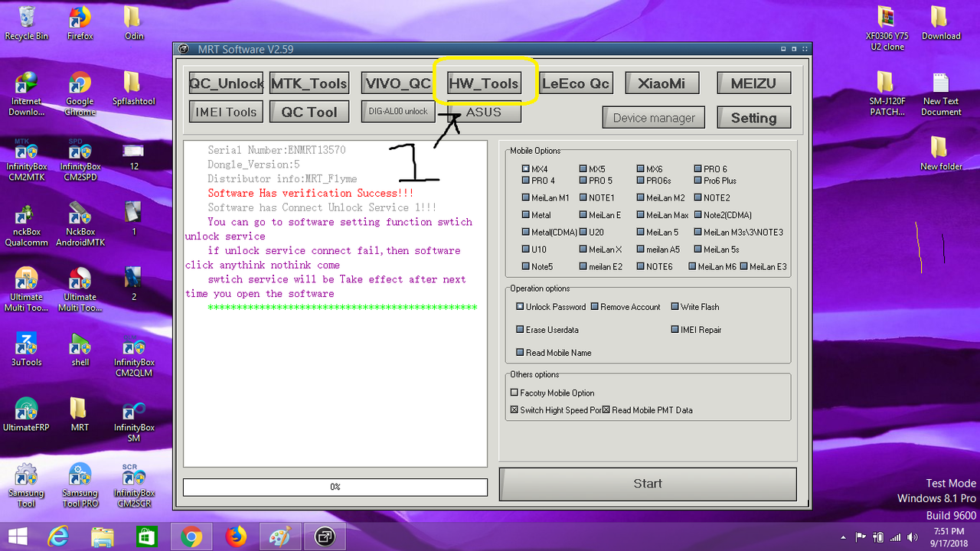Toggle Read Mobile PMT Data checkbox
The width and height of the screenshot is (980, 551).
[x=647, y=410]
